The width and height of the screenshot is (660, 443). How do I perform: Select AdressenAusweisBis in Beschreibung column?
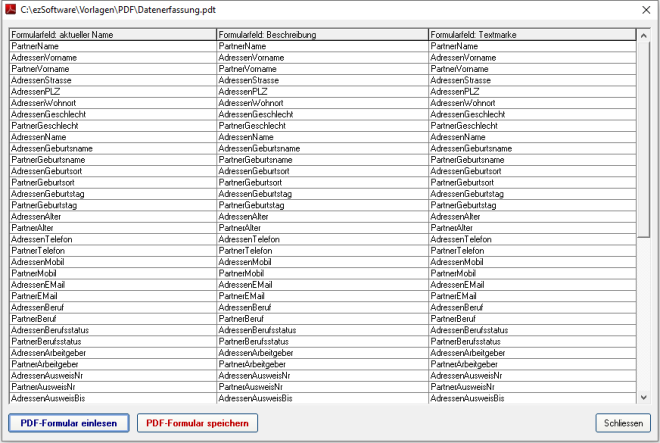(x=322, y=398)
